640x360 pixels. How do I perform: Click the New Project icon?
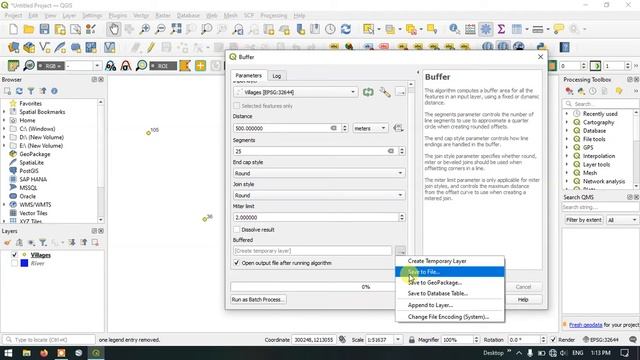point(13,29)
